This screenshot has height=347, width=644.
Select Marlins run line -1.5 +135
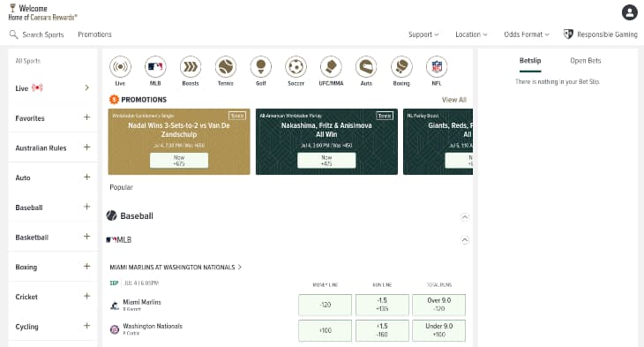(382, 305)
